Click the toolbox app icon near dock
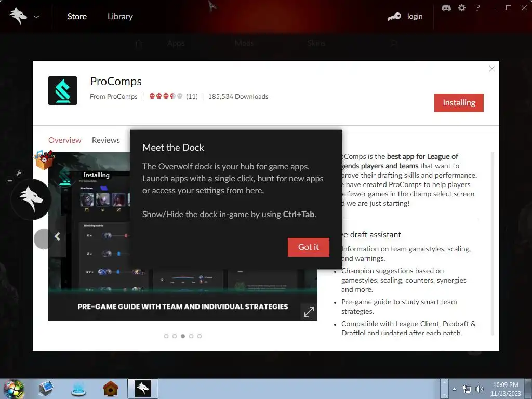 tap(44, 159)
